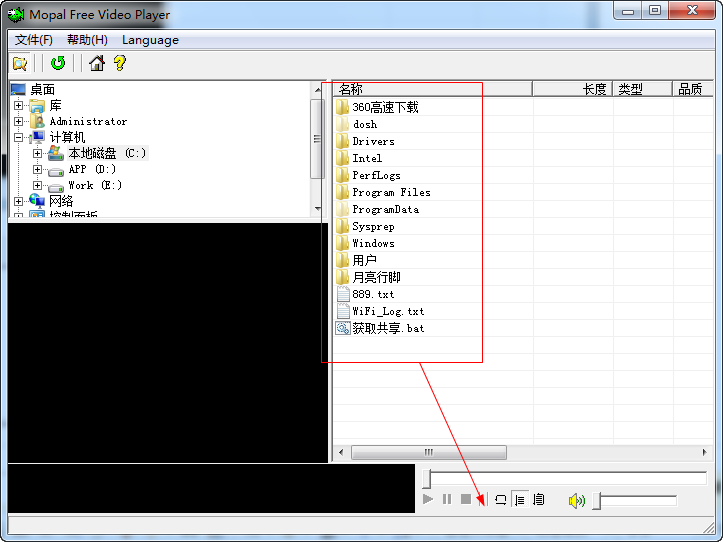723x542 pixels.
Task: Click the 类型 column header
Action: pyautogui.click(x=642, y=89)
